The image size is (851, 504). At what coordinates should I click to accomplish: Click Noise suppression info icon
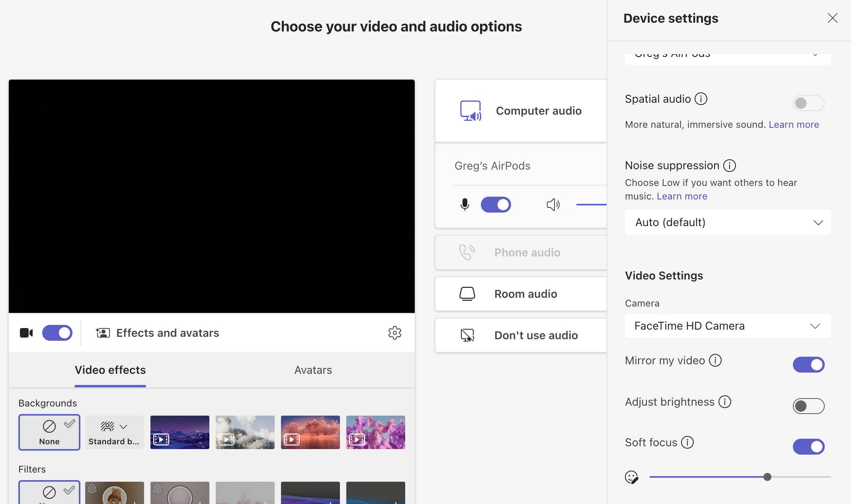point(730,165)
